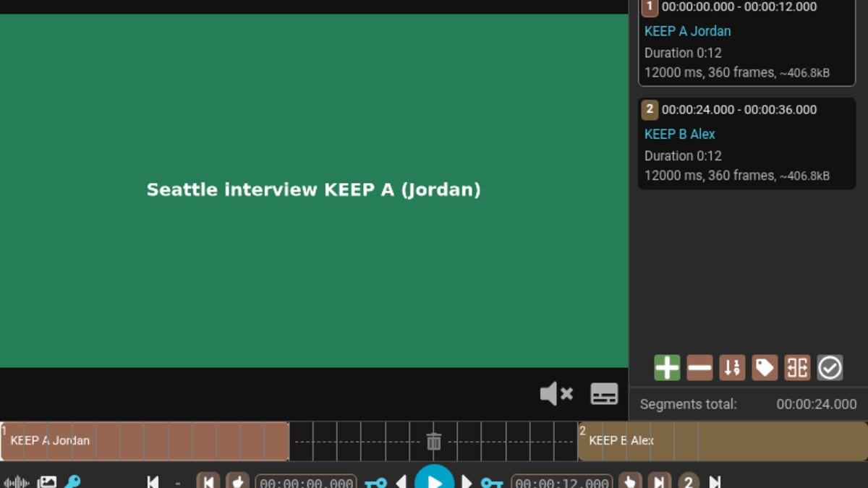Set segment start to current position
This screenshot has height=488, width=868.
[x=237, y=481]
